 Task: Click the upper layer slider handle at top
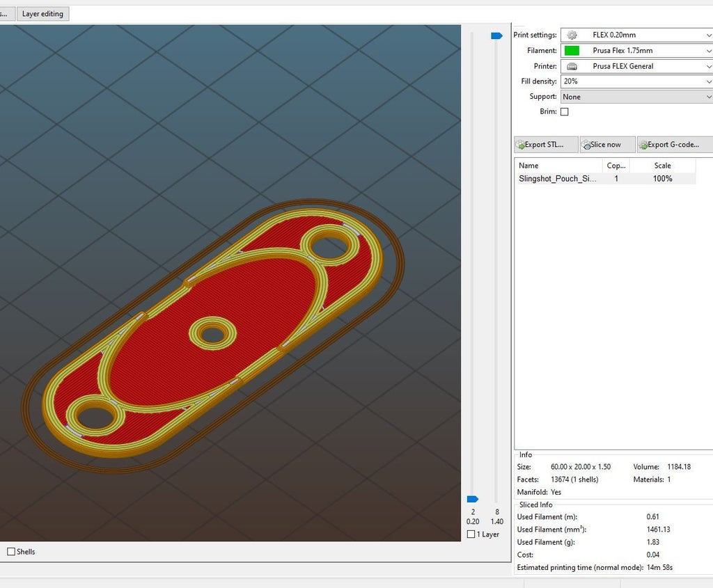(x=496, y=35)
